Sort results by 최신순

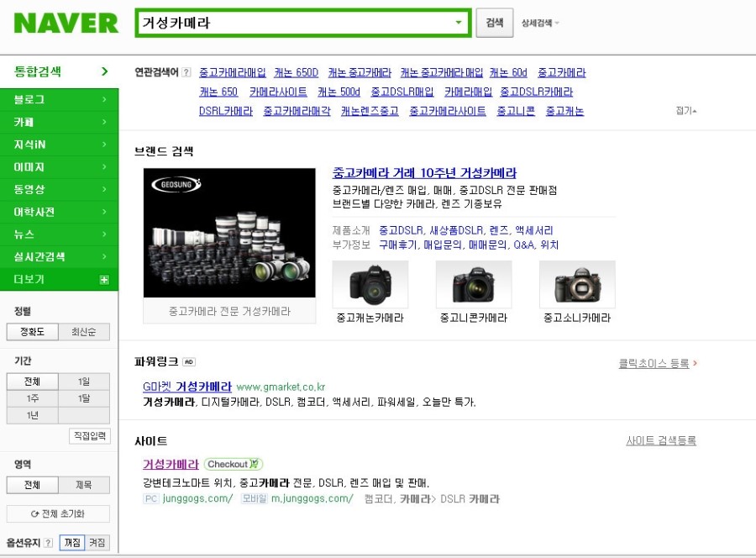coord(84,332)
